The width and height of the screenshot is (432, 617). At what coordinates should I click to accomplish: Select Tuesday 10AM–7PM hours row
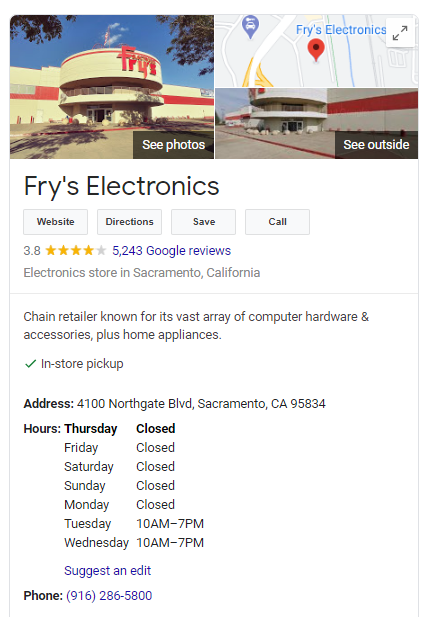click(134, 524)
